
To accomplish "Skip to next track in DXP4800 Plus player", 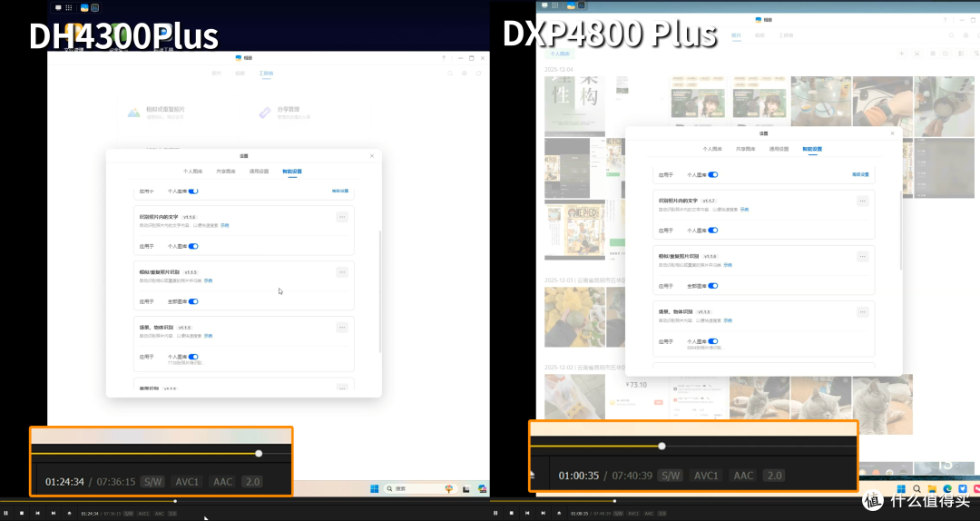I will click(x=544, y=513).
